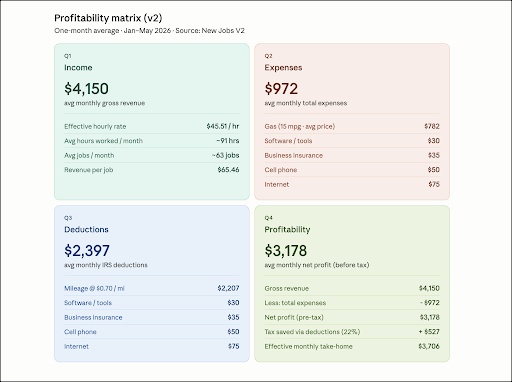Viewport: 512px width, 382px height.
Task: Click the 'Q2' quadrant tag
Action: 268,56
